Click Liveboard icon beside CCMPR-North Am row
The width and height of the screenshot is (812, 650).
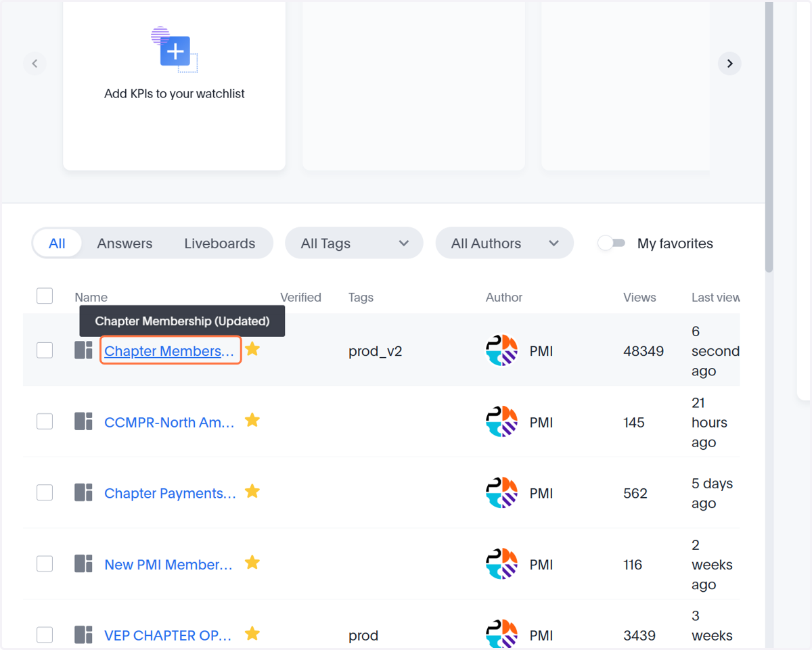pos(83,421)
